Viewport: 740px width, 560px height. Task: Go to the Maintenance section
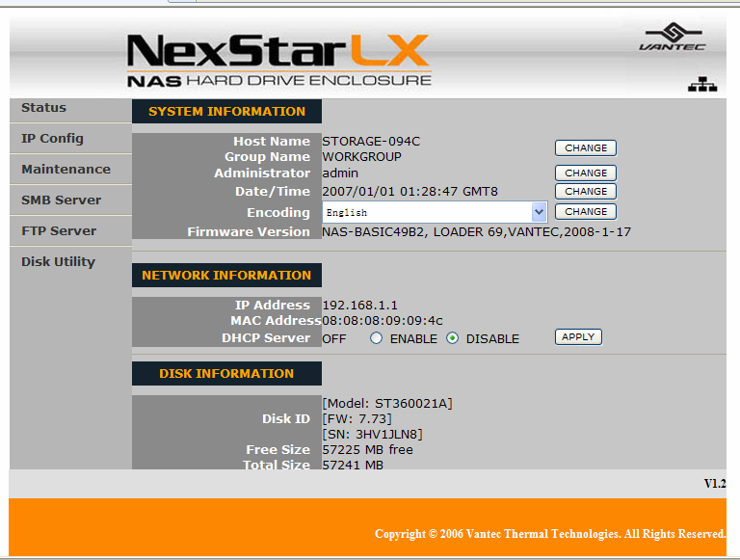(66, 169)
